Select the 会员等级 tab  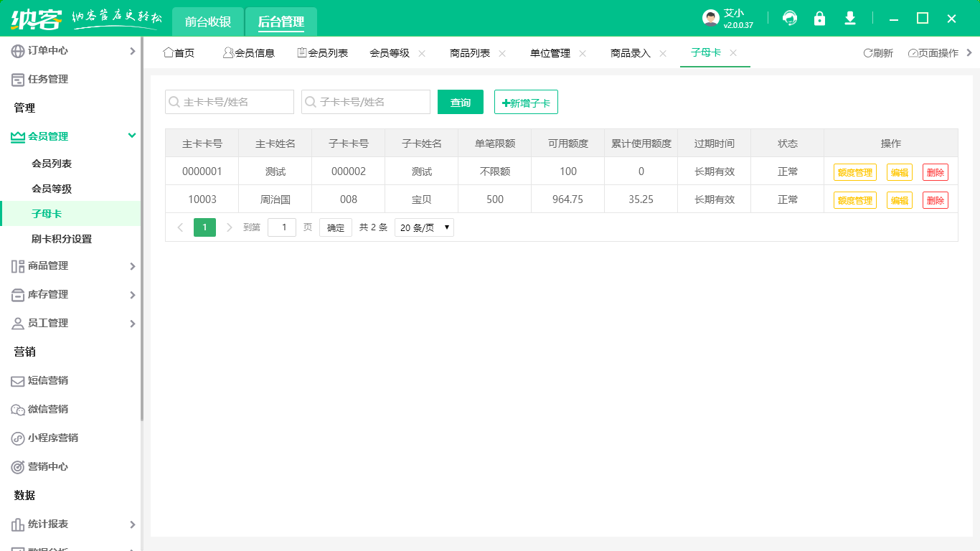(390, 52)
